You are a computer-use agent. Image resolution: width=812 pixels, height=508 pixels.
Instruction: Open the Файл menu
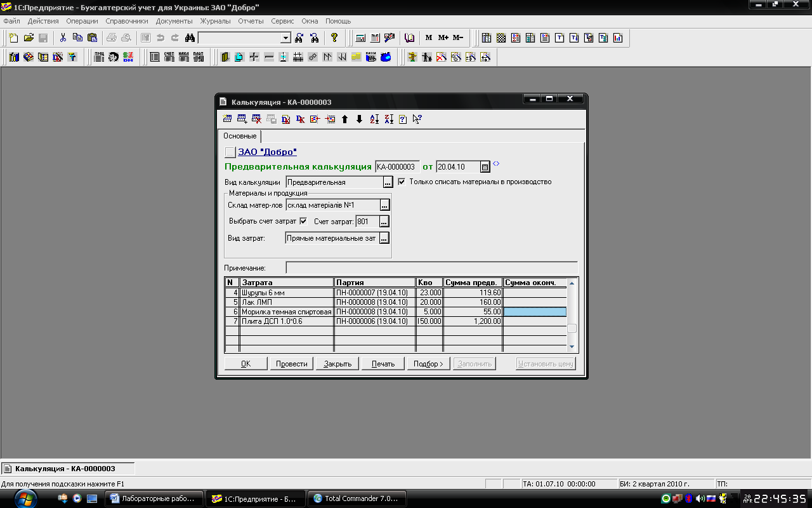point(11,21)
